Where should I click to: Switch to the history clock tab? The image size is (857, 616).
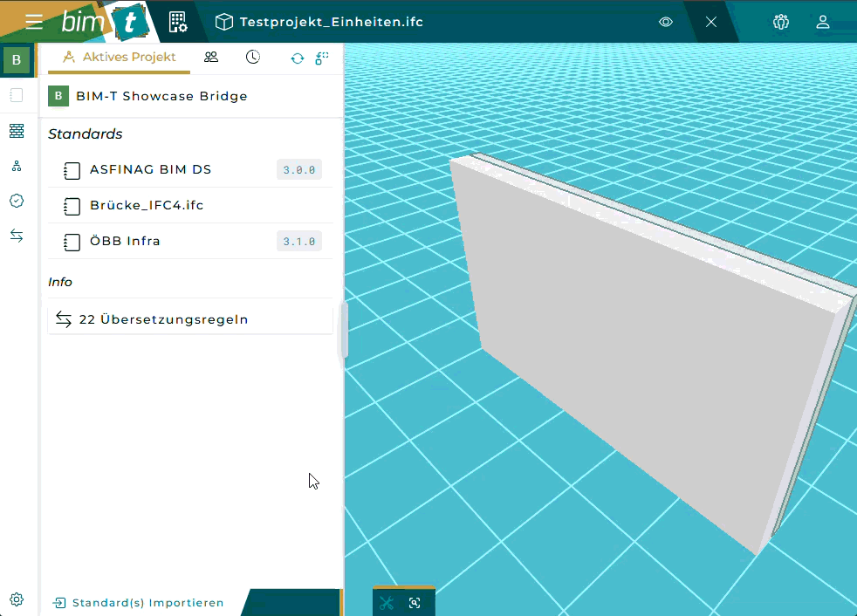click(252, 57)
